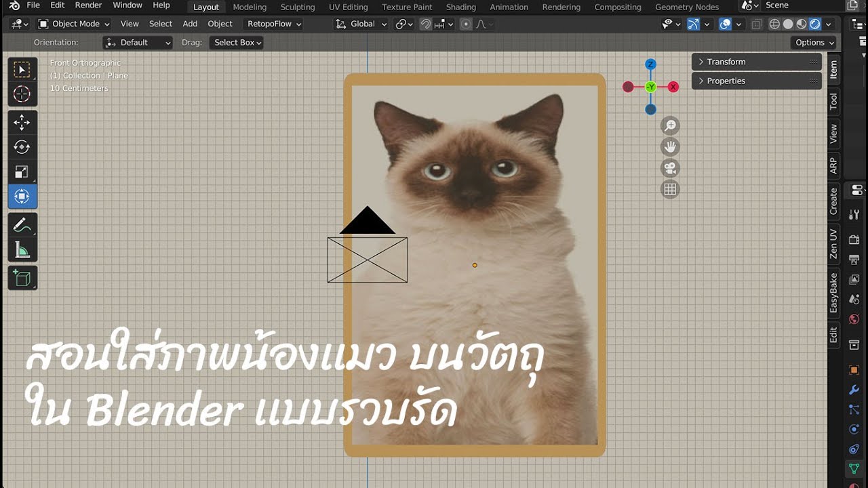Open the Render menu
The width and height of the screenshot is (868, 488).
pos(88,5)
